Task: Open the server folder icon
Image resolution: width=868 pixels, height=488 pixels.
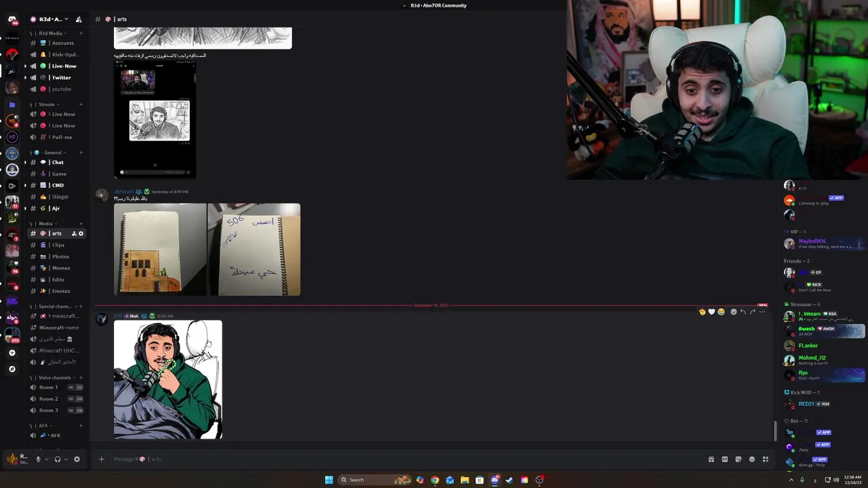Action: coord(12,104)
